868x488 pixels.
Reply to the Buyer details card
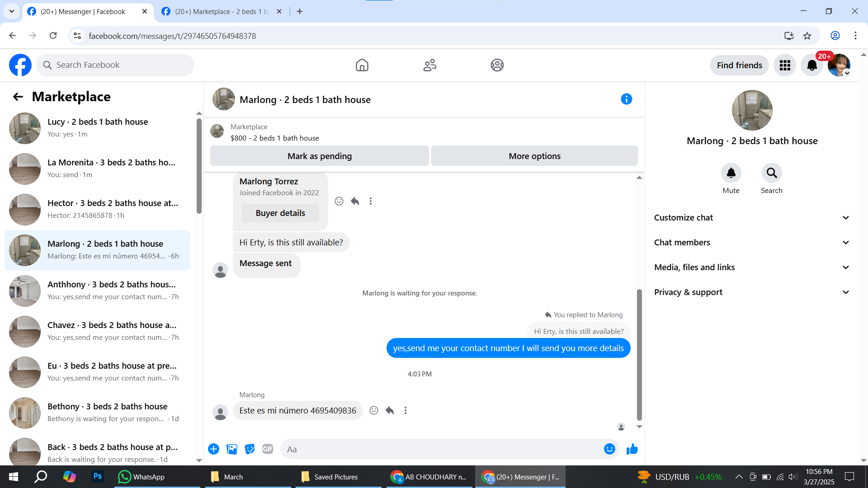coord(355,201)
